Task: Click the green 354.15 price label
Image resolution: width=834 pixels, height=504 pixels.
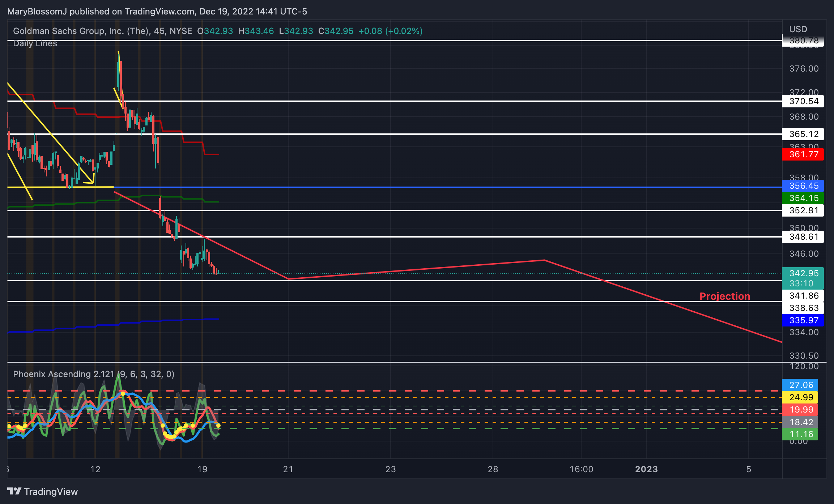Action: pyautogui.click(x=803, y=198)
